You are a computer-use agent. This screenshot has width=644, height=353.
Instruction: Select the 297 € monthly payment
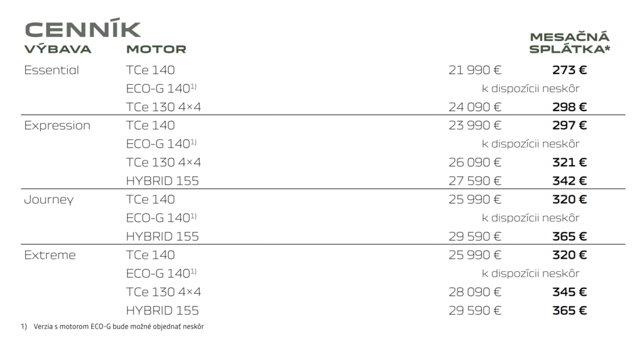click(x=569, y=126)
